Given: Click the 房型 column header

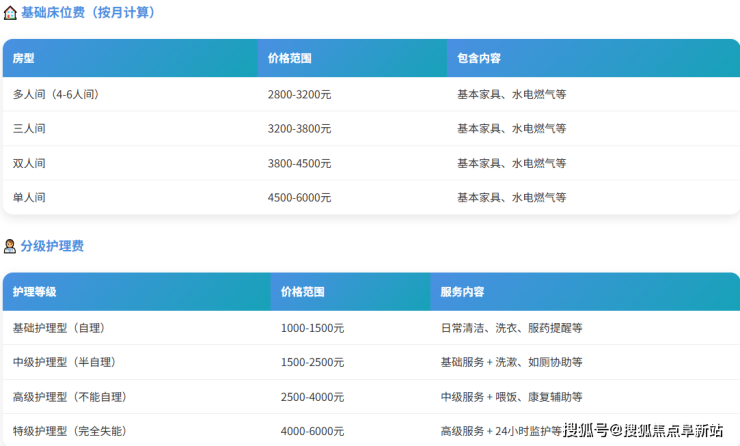Looking at the screenshot, I should [x=23, y=59].
